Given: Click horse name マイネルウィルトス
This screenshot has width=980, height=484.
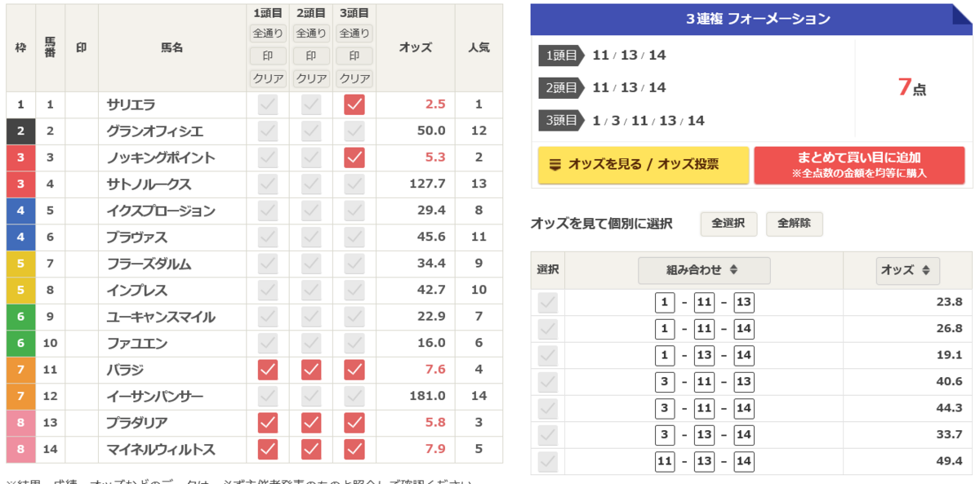Looking at the screenshot, I should (x=161, y=449).
